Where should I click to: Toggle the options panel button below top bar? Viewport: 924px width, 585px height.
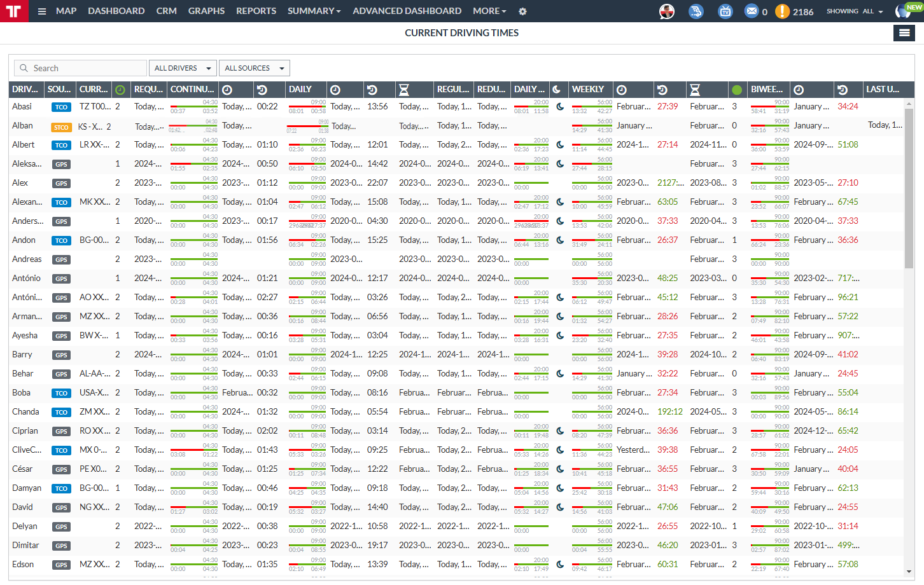click(x=904, y=33)
